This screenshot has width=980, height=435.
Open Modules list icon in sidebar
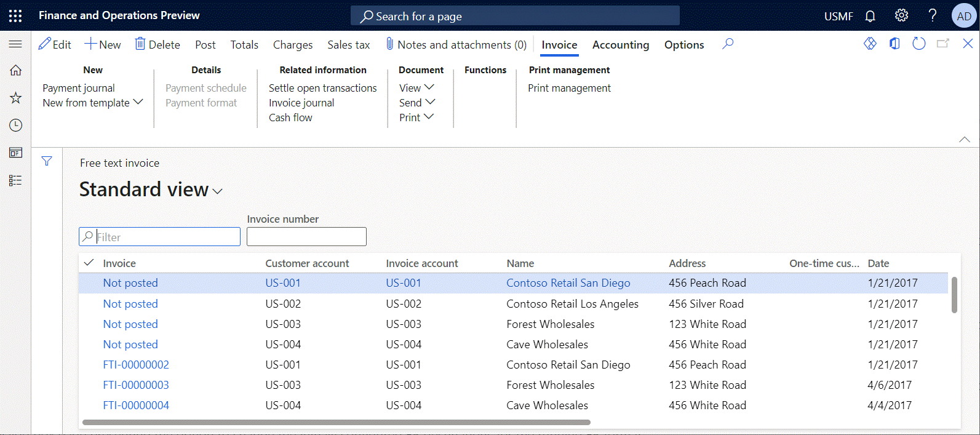point(15,180)
